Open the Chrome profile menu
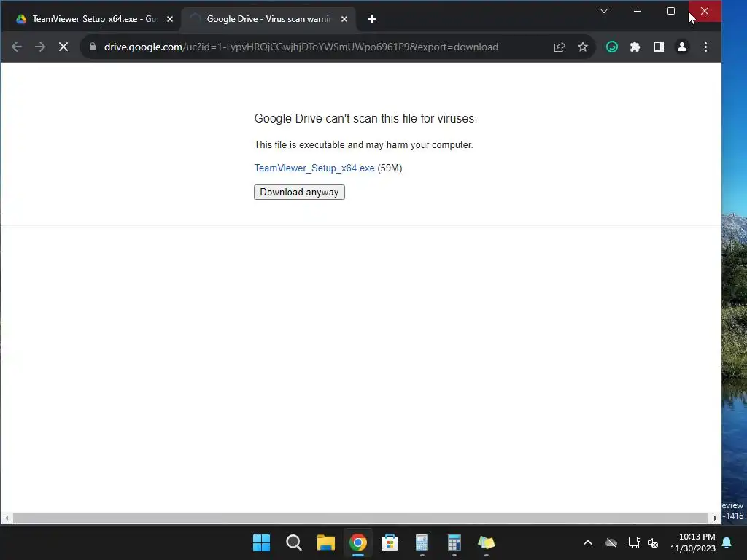The height and width of the screenshot is (560, 747). [x=682, y=47]
